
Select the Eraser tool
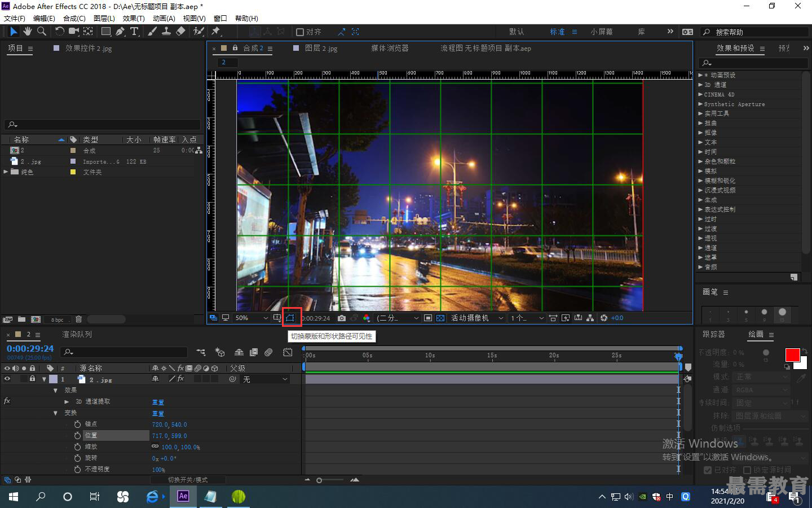click(180, 32)
